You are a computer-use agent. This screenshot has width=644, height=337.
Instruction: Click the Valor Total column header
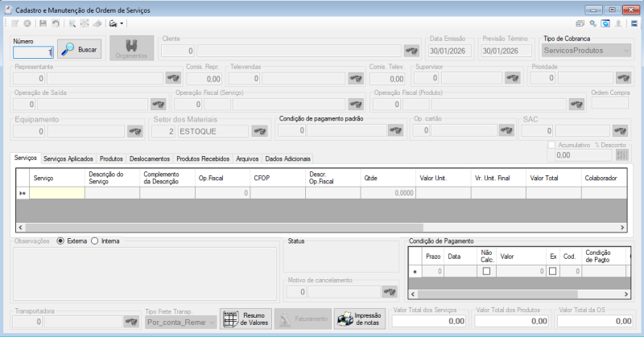pos(553,178)
